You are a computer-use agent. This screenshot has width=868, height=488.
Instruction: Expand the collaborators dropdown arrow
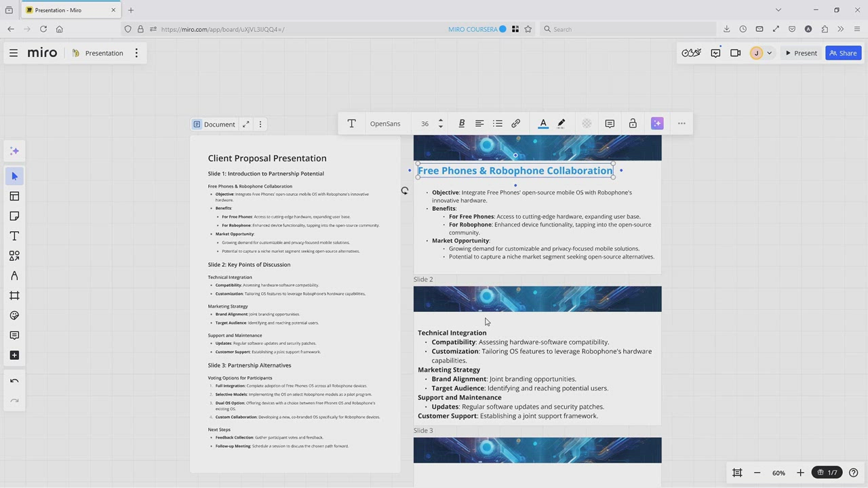(x=769, y=53)
